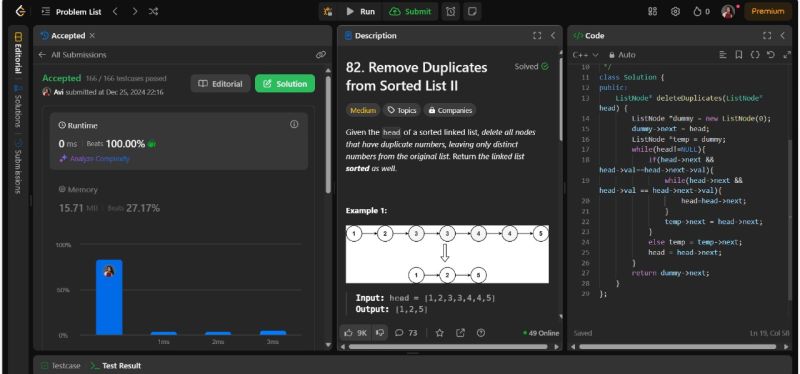This screenshot has height=374, width=800.
Task: Click the shuffle random problem icon
Action: pos(153,11)
